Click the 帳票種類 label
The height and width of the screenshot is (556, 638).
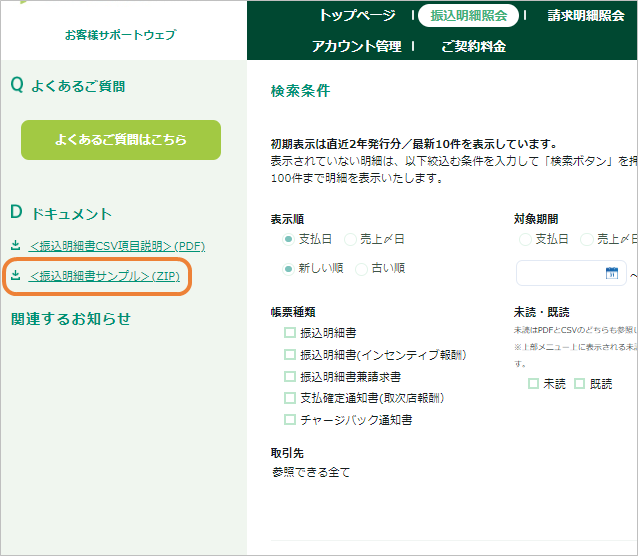(293, 312)
